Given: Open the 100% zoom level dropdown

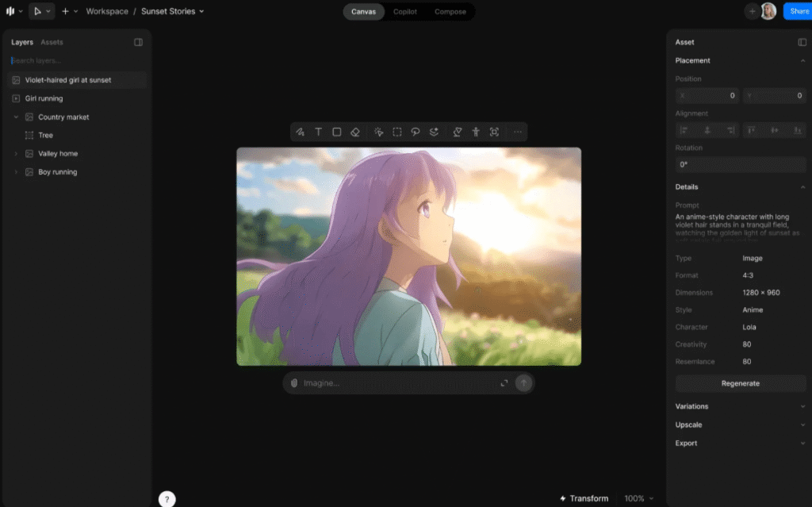Looking at the screenshot, I should (638, 498).
